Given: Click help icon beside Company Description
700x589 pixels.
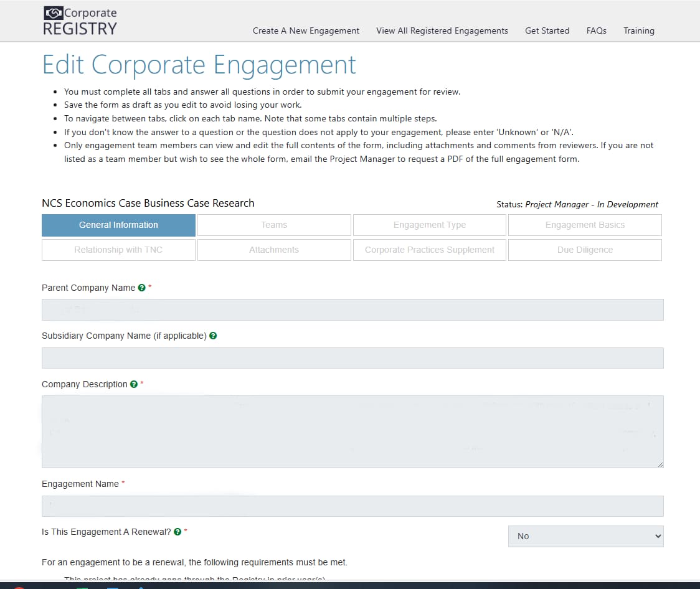Looking at the screenshot, I should pyautogui.click(x=134, y=384).
